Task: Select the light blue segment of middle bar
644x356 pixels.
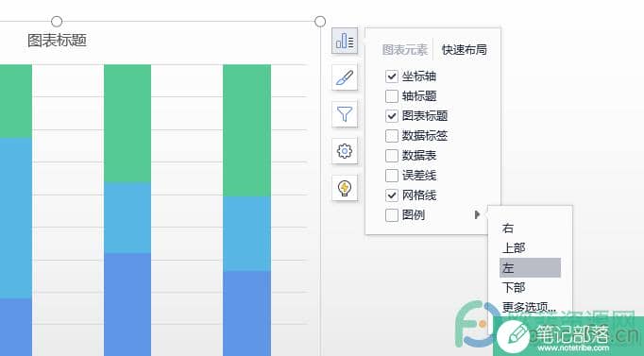Action: [x=127, y=218]
